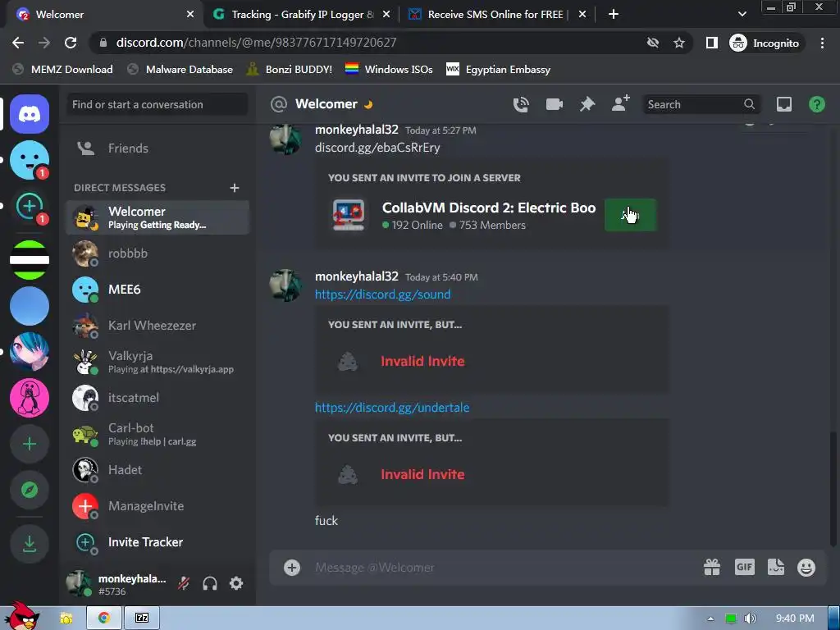Open Carl-bot direct message

pyautogui.click(x=157, y=434)
